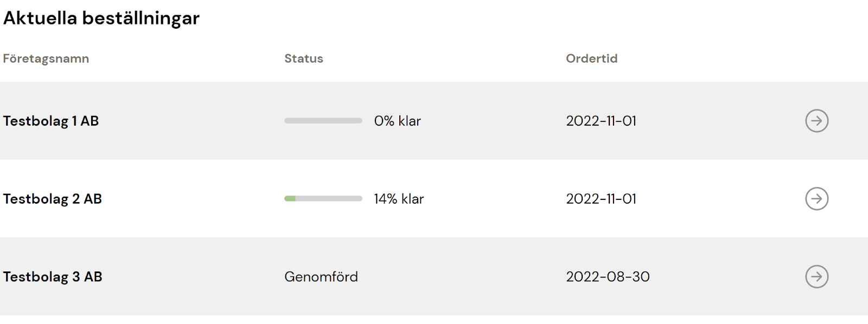Click the 0% progress bar
868x324 pixels.
(323, 121)
